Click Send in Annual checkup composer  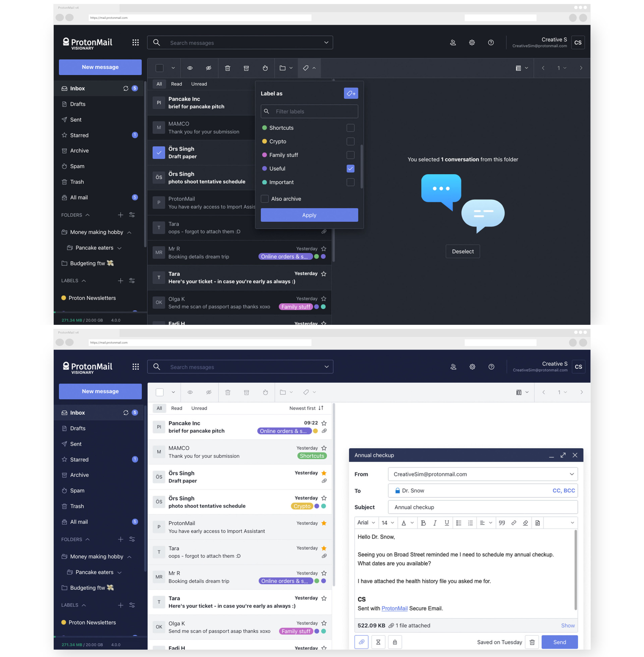559,642
